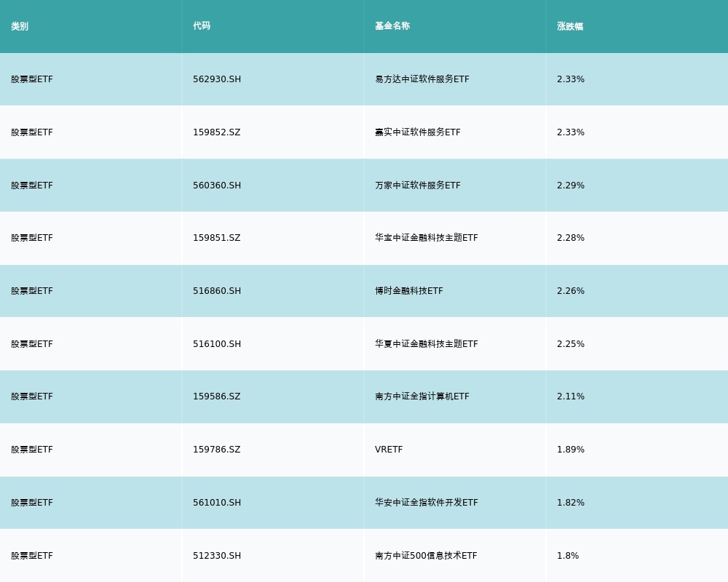Open fund 易方达中证软件服务ETF
Screen dimensions: 728x582
[x=422, y=79]
